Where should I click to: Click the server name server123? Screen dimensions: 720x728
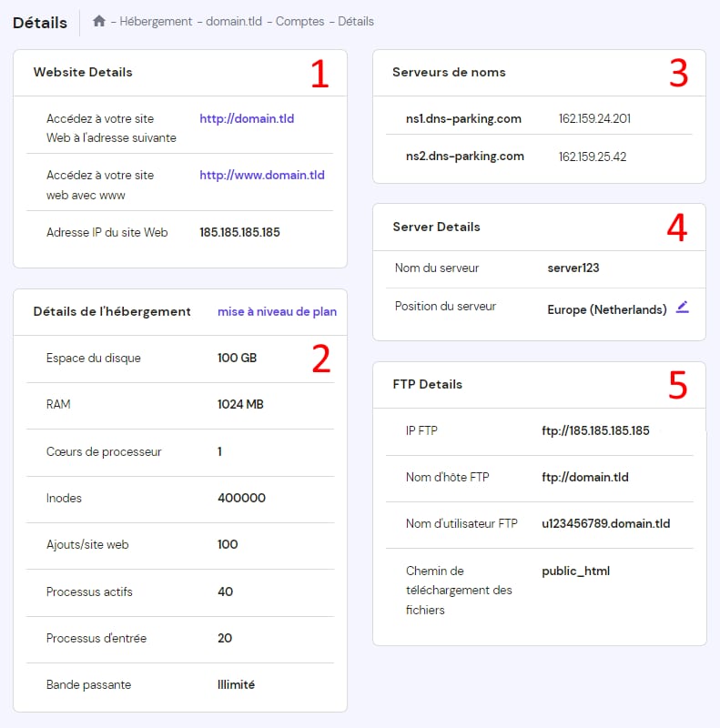[573, 268]
